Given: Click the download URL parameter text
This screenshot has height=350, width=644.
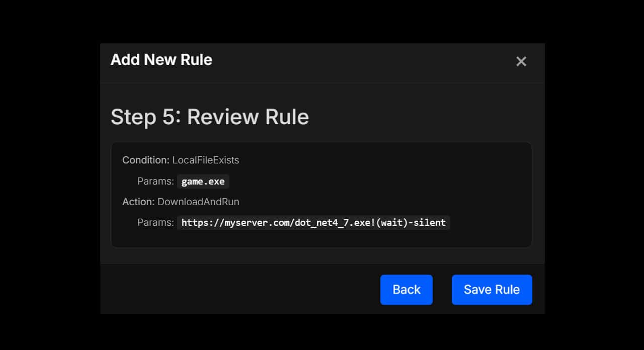Looking at the screenshot, I should (x=313, y=222).
